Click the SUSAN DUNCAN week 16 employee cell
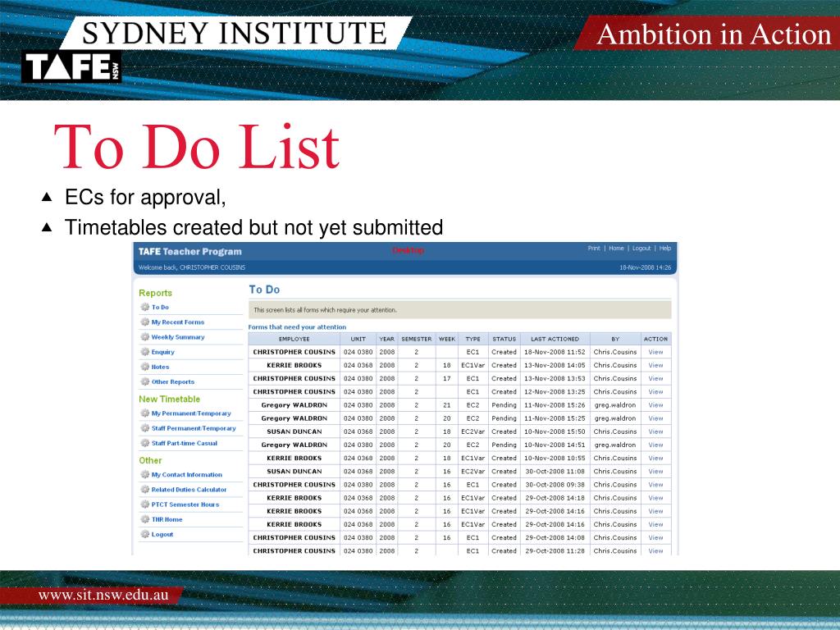The image size is (840, 630). pos(294,472)
